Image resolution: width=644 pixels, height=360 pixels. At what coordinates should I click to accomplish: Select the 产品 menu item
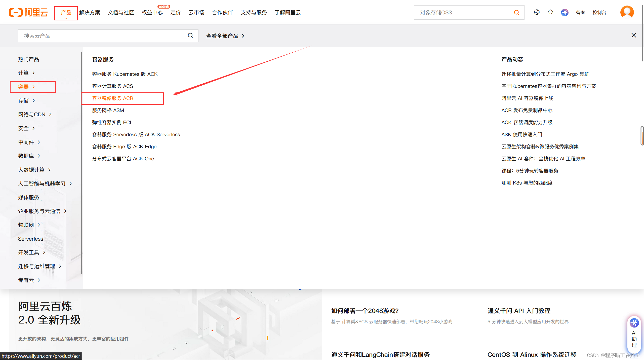66,13
